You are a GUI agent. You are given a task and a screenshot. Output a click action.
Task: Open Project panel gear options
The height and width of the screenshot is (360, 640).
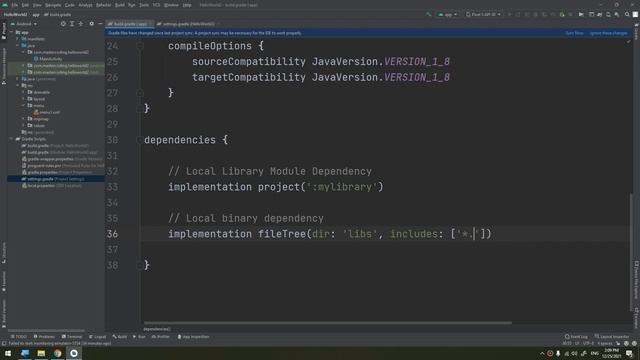pos(91,24)
